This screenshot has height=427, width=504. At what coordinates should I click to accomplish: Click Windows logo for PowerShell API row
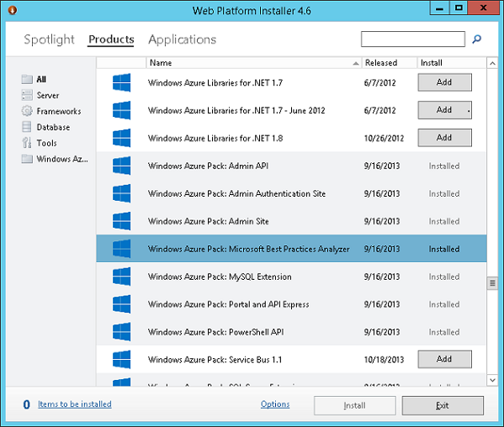coord(121,332)
